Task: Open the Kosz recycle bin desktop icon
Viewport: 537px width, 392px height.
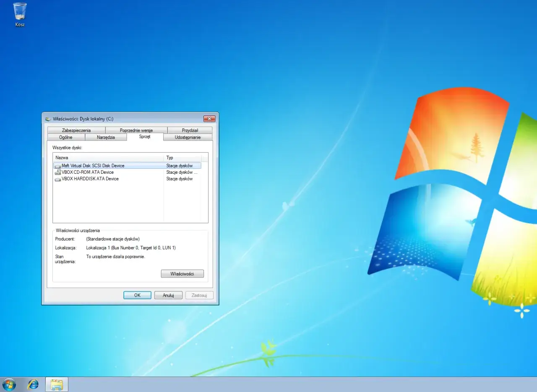Action: (20, 13)
